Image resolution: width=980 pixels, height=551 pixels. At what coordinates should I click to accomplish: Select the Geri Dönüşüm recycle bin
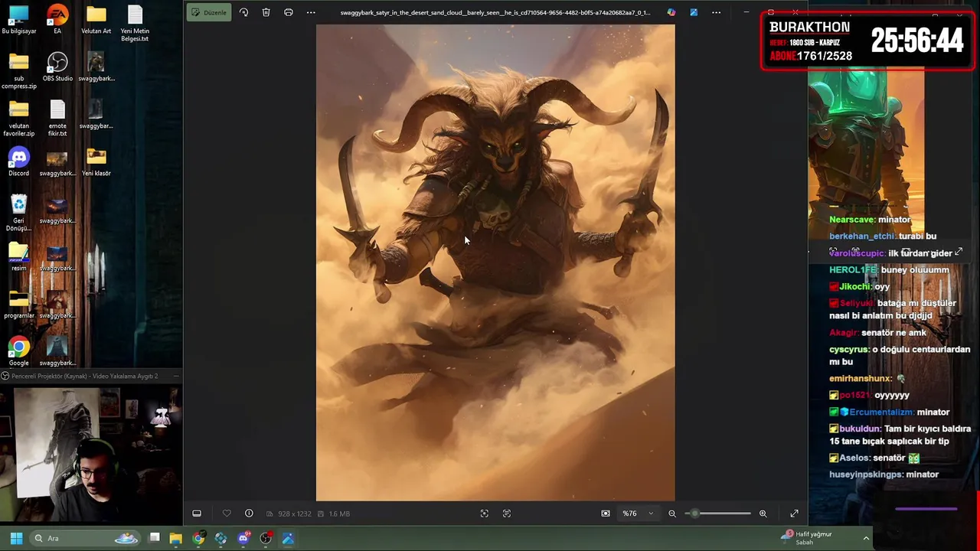(19, 214)
